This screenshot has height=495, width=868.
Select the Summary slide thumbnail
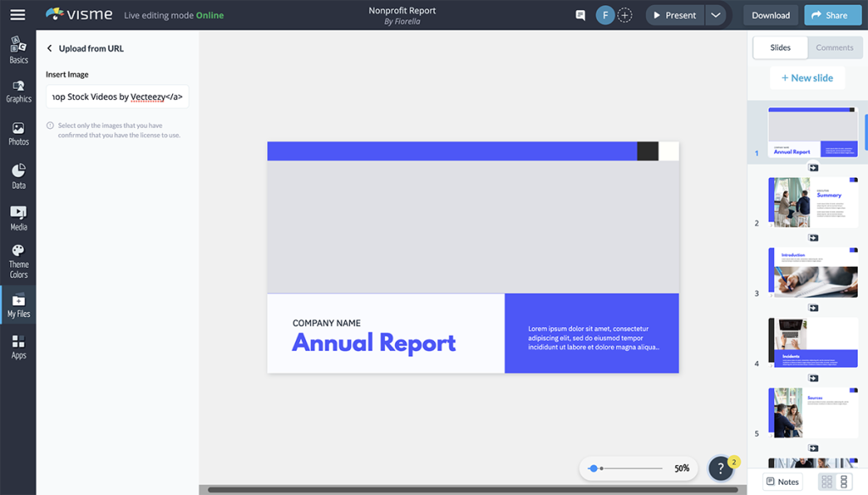[812, 202]
